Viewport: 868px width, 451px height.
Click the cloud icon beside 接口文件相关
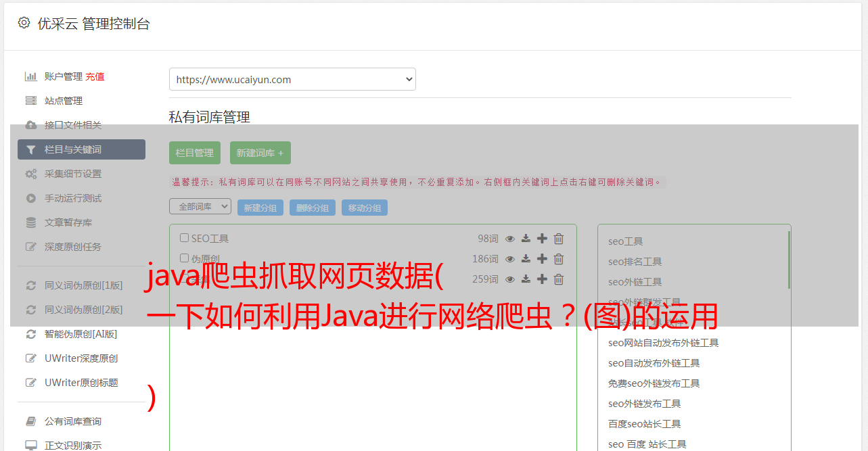[30, 125]
